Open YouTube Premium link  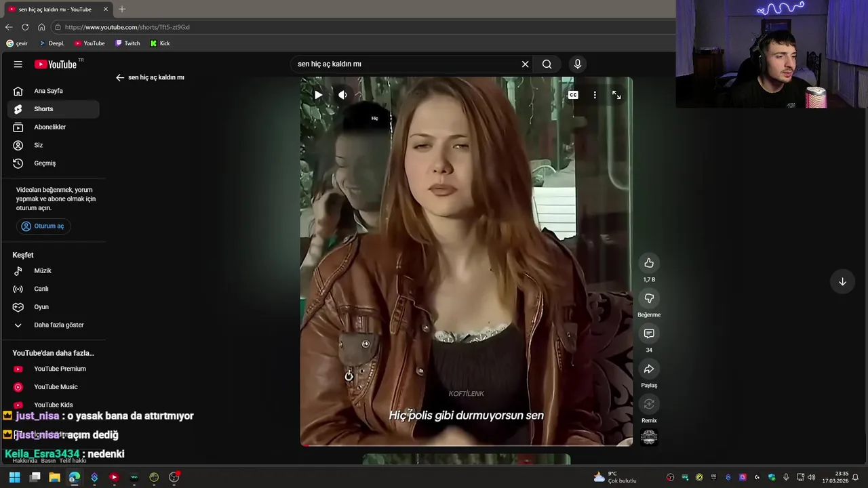click(53, 369)
